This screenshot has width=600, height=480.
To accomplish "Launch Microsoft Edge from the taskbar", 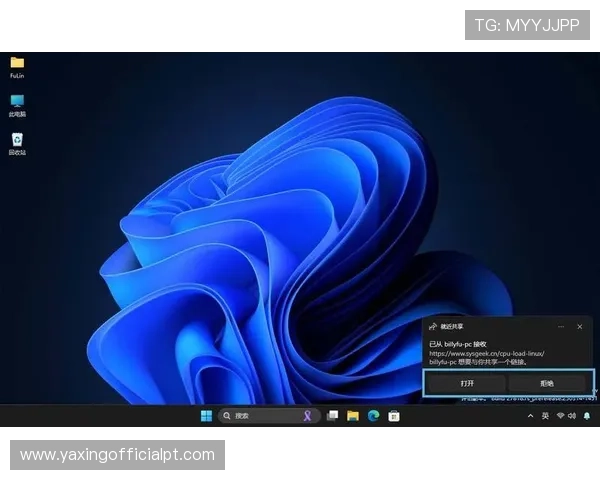I will pos(373,416).
